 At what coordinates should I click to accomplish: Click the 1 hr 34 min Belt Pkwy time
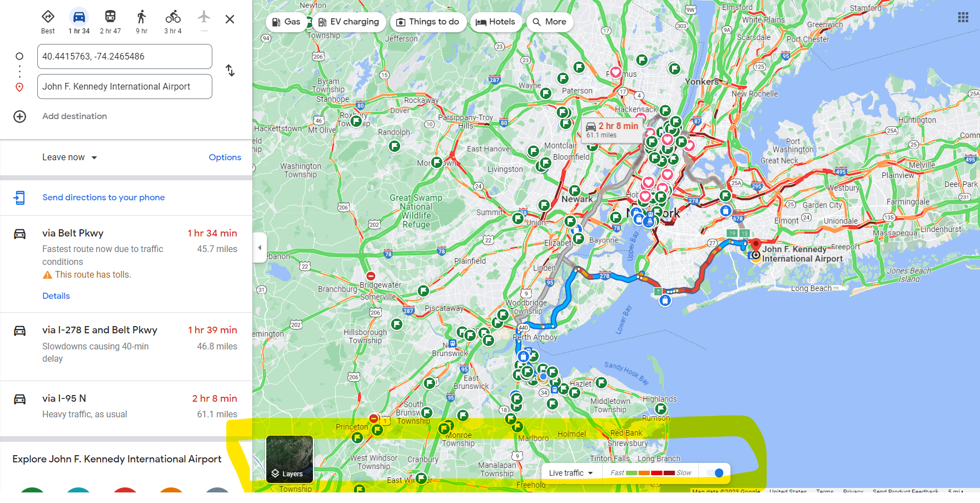[212, 233]
